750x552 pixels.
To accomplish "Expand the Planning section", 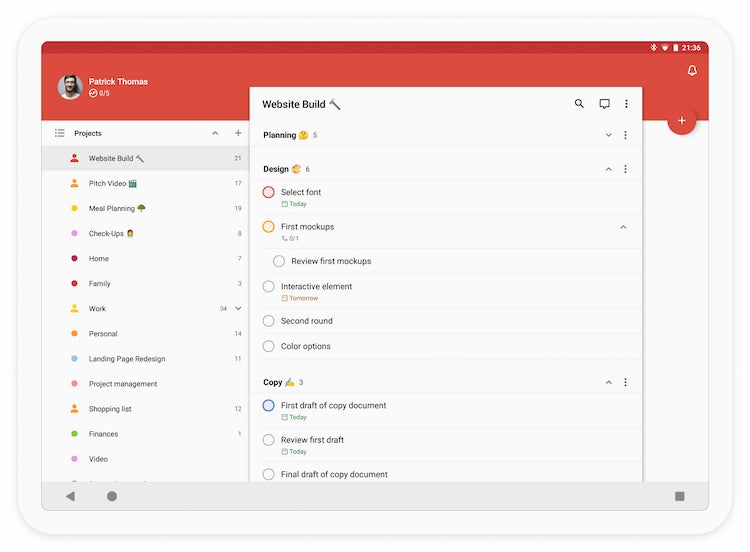I will pyautogui.click(x=608, y=135).
